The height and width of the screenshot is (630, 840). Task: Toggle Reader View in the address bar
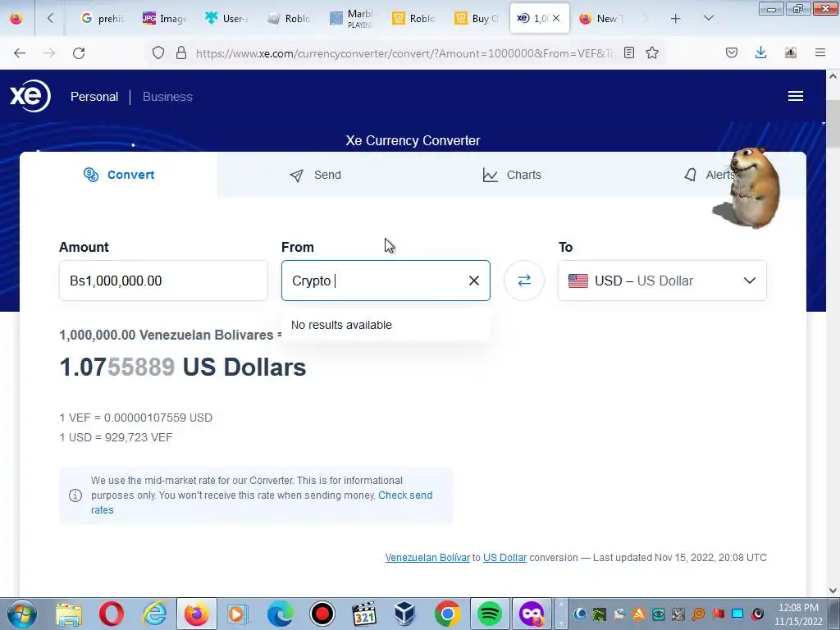[x=629, y=52]
